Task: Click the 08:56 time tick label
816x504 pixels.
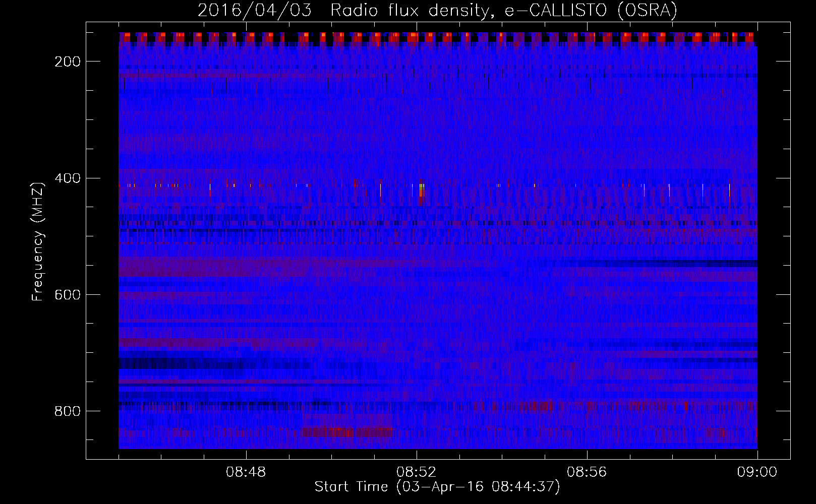Action: pyautogui.click(x=587, y=472)
